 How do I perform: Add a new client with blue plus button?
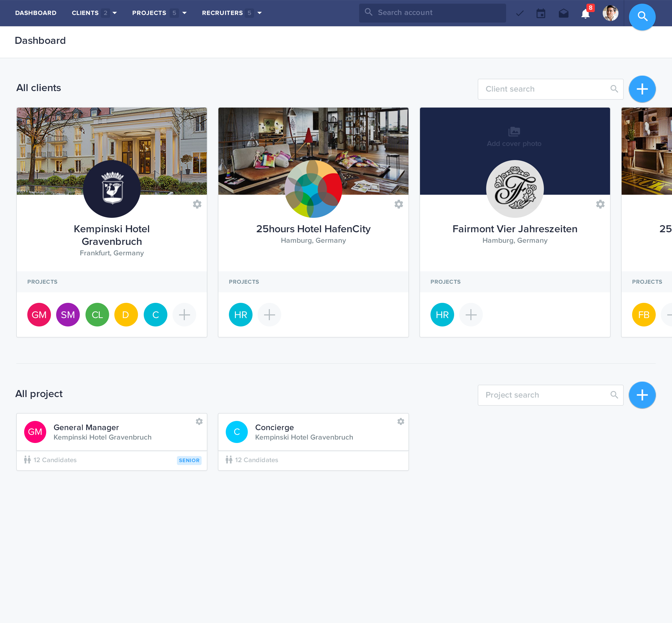[x=642, y=89]
